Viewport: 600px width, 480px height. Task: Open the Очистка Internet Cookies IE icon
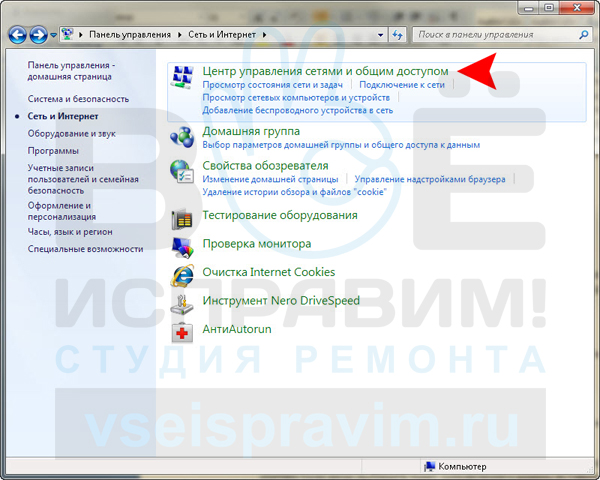pos(182,276)
